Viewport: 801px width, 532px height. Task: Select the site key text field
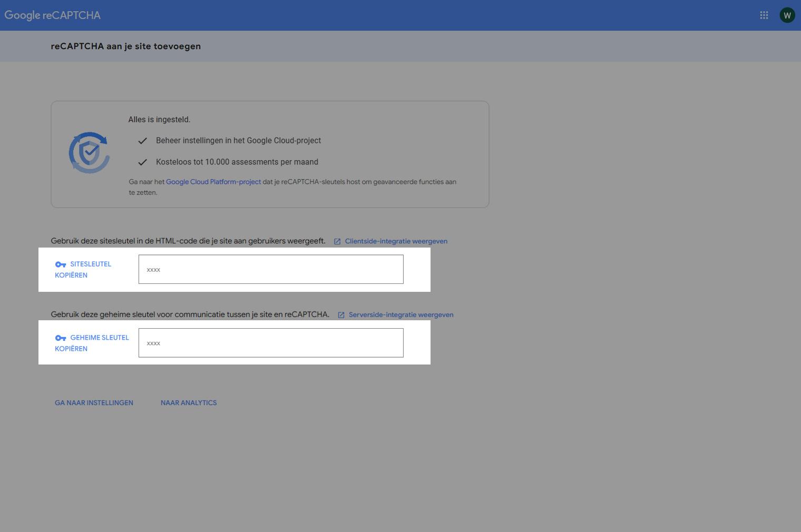point(271,270)
